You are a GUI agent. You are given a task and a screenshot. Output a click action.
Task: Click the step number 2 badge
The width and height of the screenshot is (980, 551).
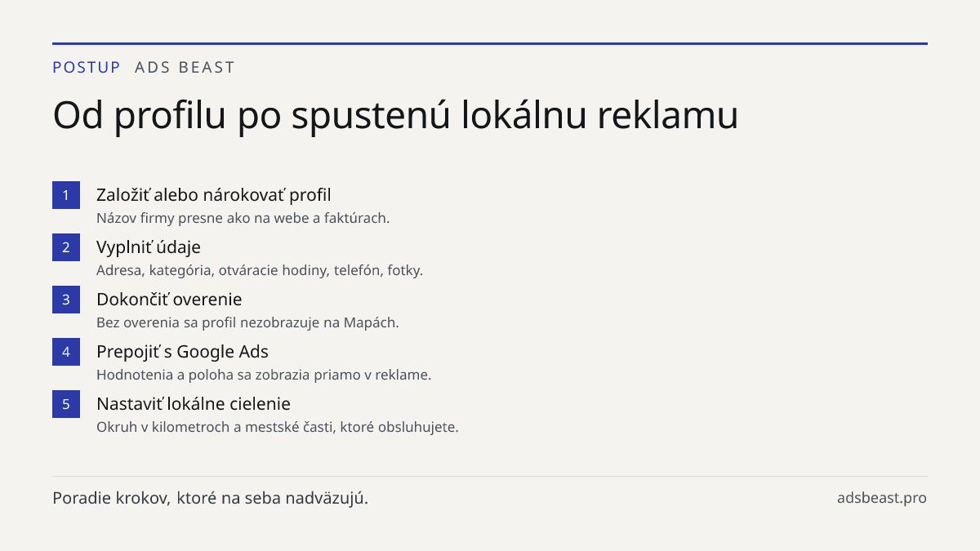(66, 247)
